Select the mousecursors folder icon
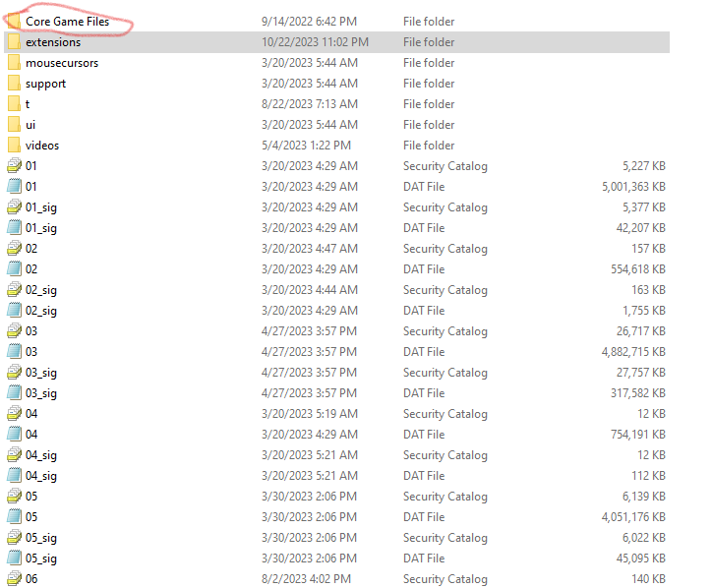The image size is (712, 588). [x=14, y=63]
